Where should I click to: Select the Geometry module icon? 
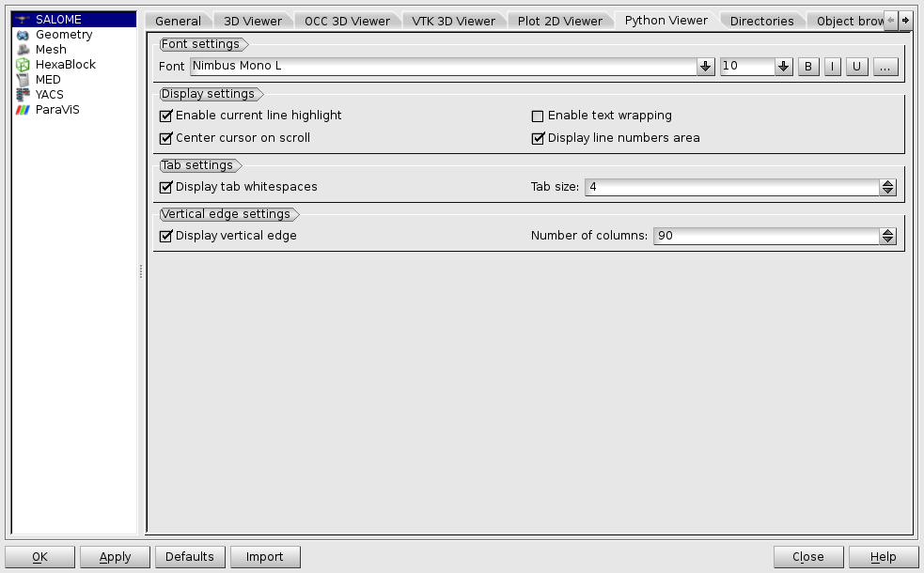[23, 35]
